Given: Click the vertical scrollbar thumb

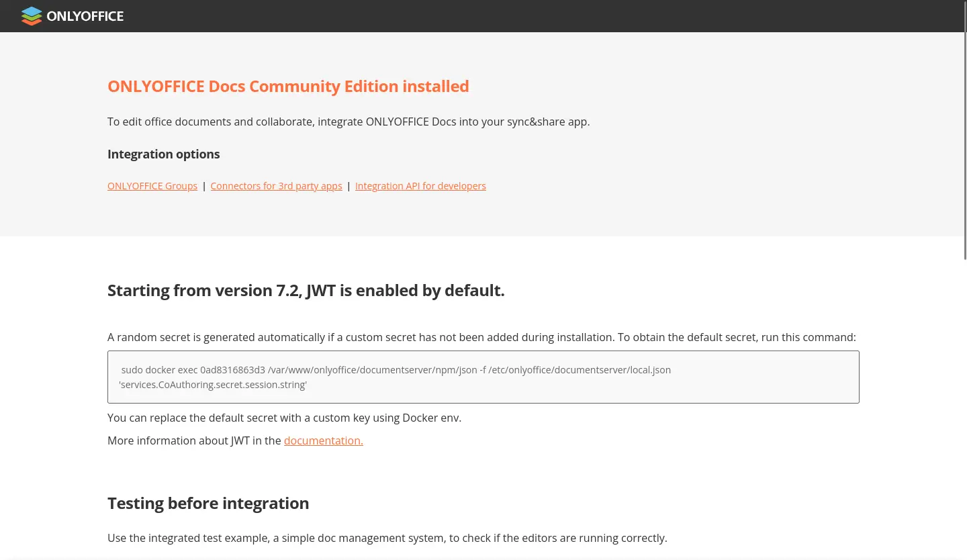Looking at the screenshot, I should click(x=965, y=134).
